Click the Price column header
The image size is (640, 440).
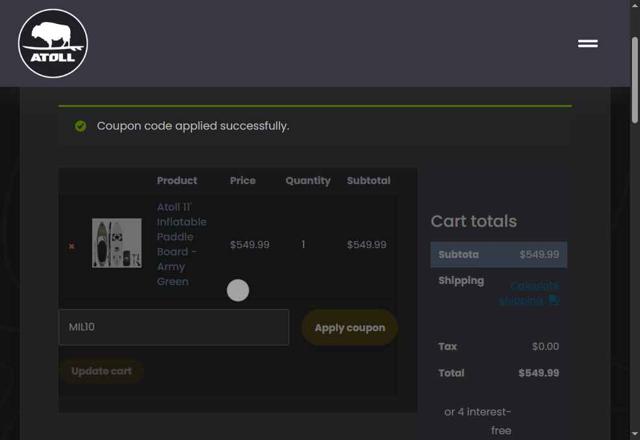tap(242, 180)
